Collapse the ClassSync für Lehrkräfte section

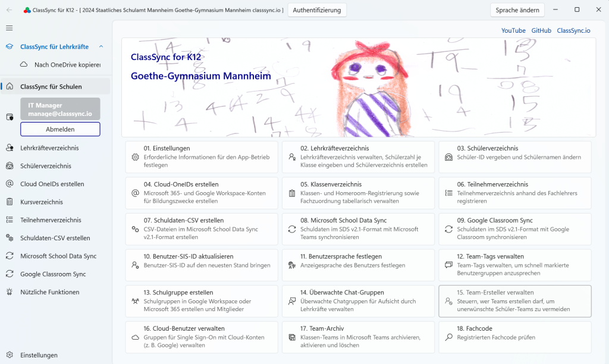[x=101, y=46]
